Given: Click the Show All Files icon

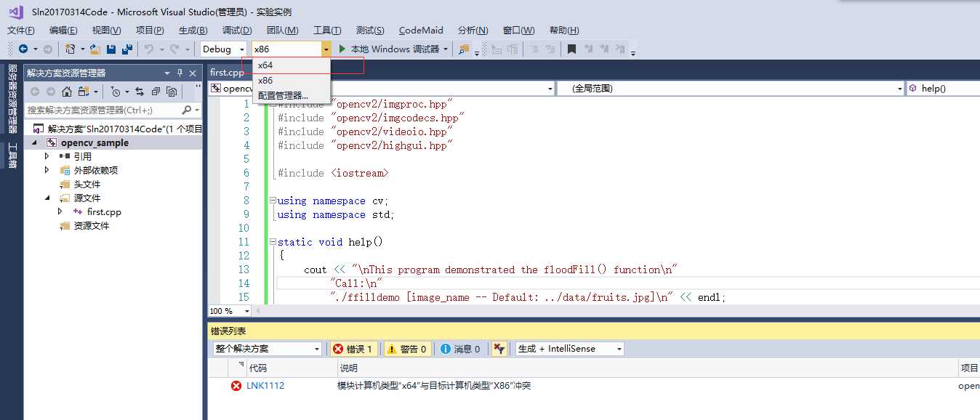Looking at the screenshot, I should 172,92.
